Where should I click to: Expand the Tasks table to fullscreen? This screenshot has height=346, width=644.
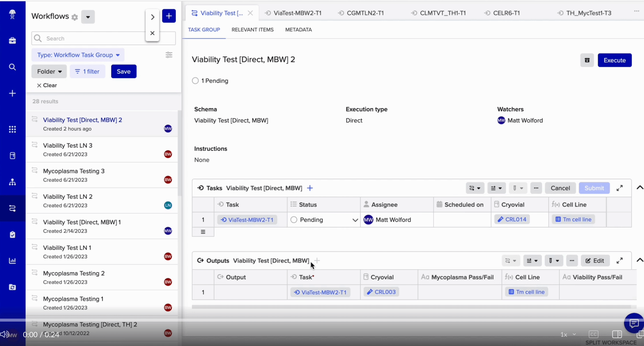tap(620, 188)
